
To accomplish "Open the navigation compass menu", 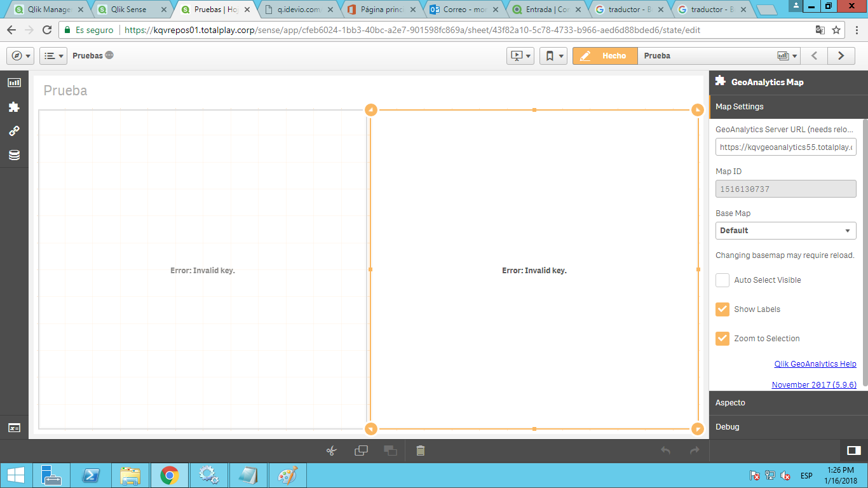I will (20, 56).
